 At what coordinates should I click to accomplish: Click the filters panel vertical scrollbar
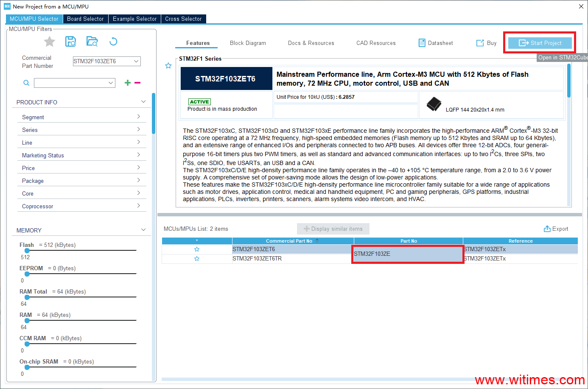coord(154,113)
